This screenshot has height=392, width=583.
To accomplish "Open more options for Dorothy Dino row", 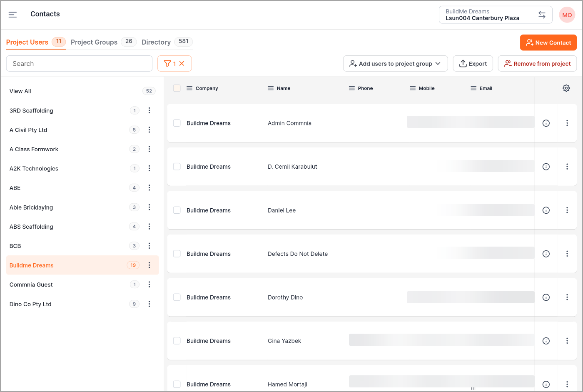I will 567,297.
